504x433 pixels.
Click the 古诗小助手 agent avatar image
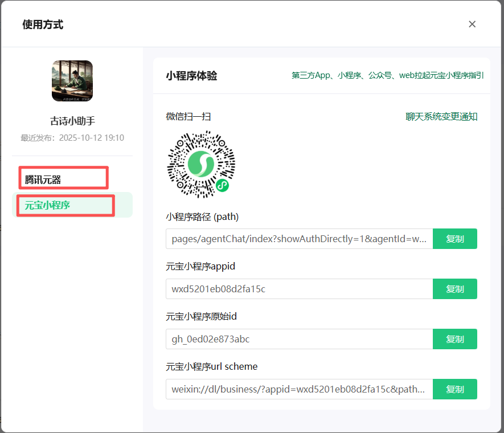click(x=72, y=81)
